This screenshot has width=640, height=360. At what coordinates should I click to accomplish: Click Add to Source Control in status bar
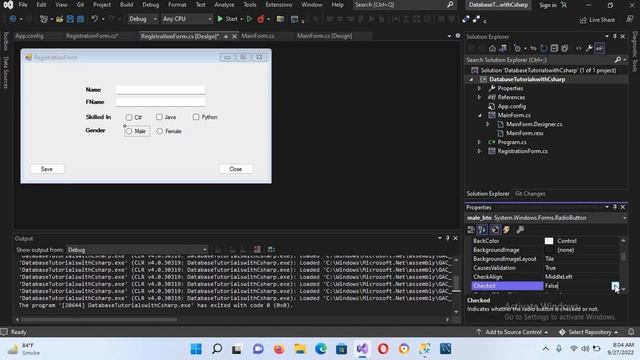[x=512, y=332]
